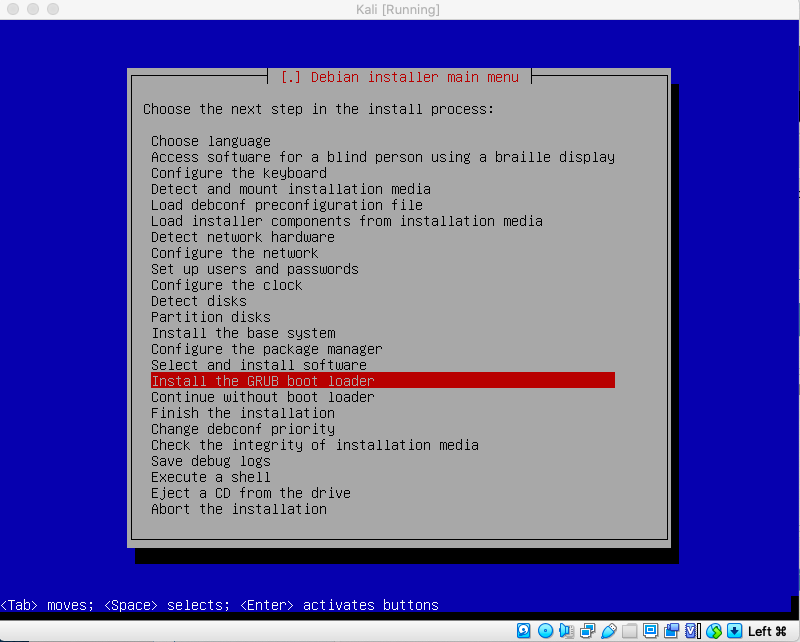Select 'Partition disks' in installer menu

click(210, 317)
